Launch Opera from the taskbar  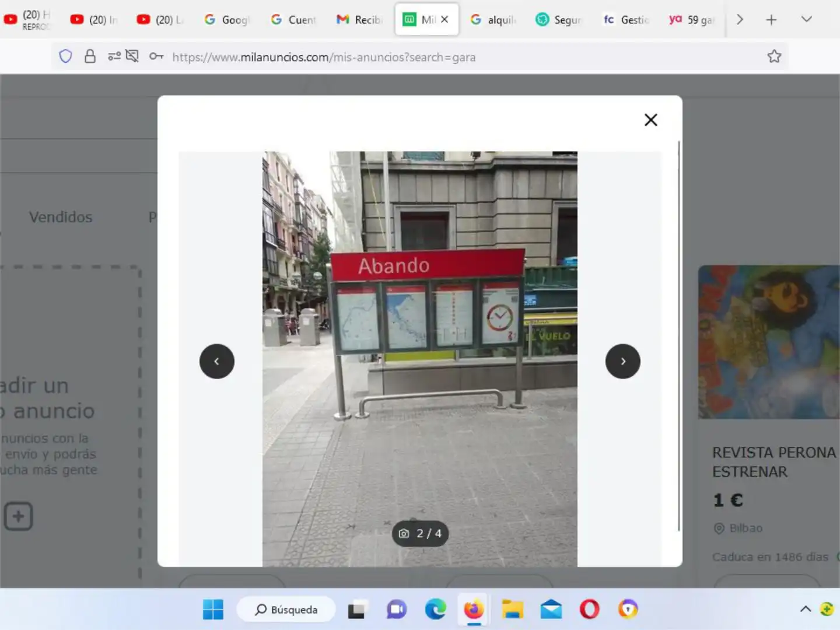589,610
